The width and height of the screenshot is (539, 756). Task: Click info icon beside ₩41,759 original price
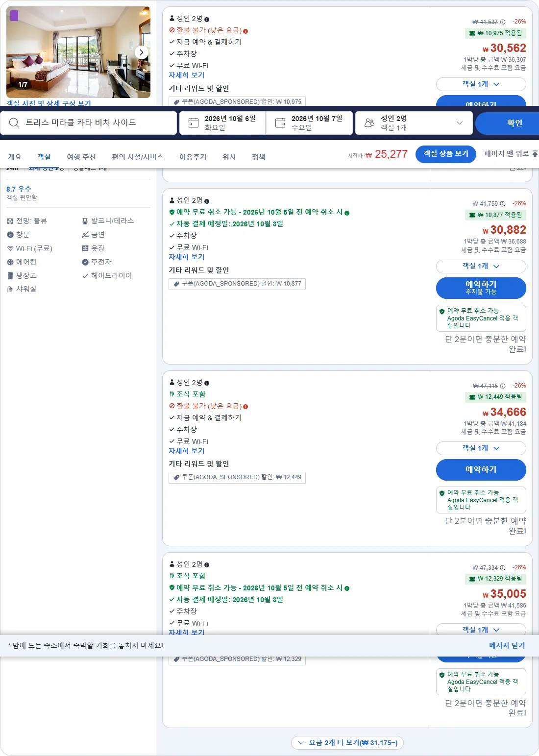pyautogui.click(x=503, y=204)
